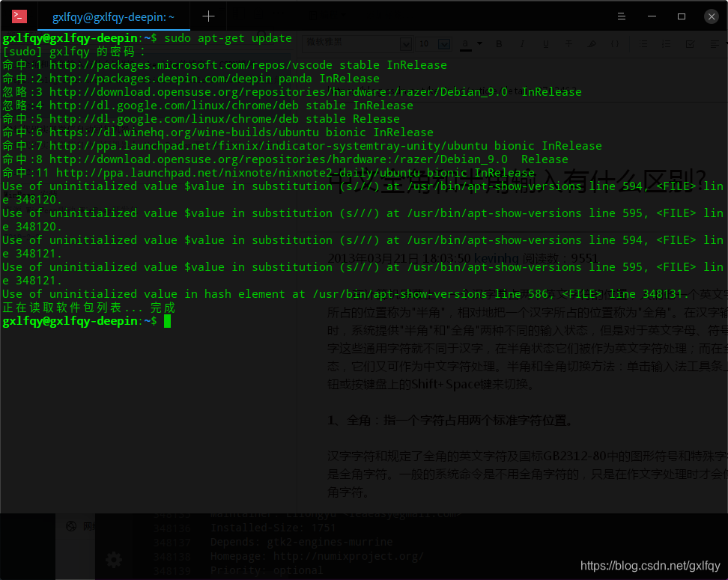Insert numbered list in background editor toolbar
Image resolution: width=728 pixels, height=580 pixels.
coord(667,44)
